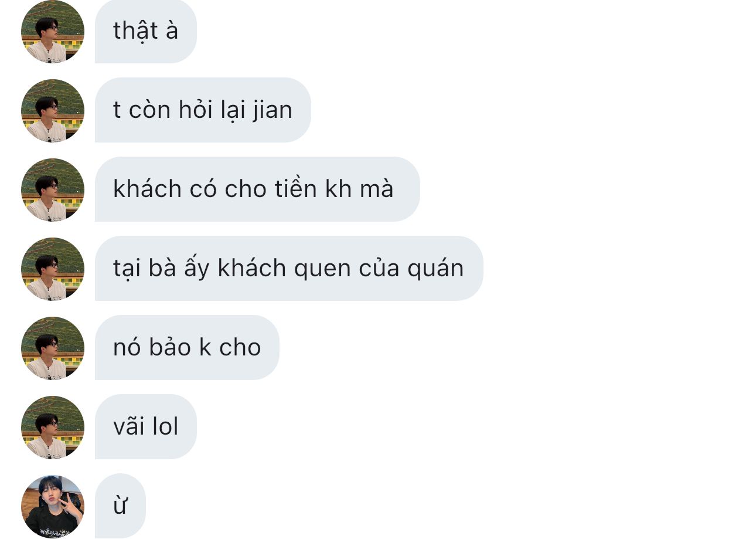Click avatar next to "t còn hỏi lại jian"

click(53, 110)
